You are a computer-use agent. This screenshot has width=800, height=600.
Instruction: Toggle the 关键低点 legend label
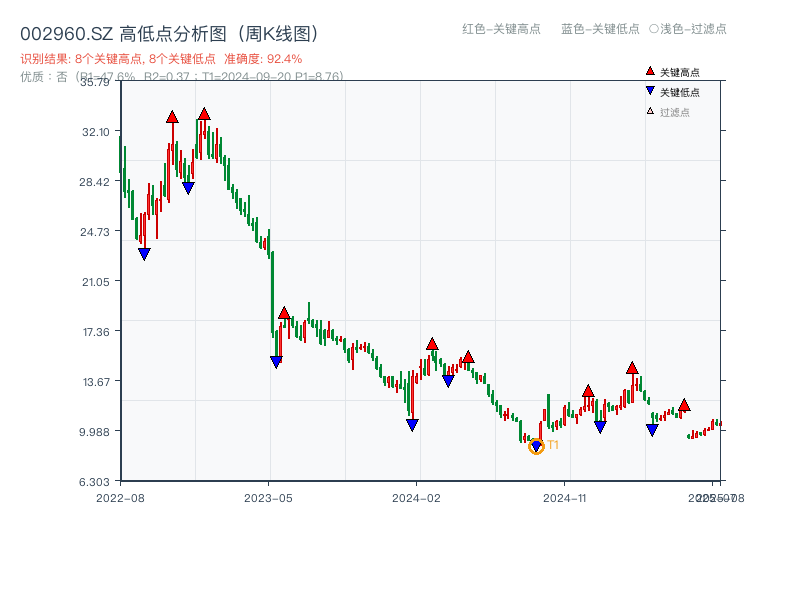tap(680, 92)
